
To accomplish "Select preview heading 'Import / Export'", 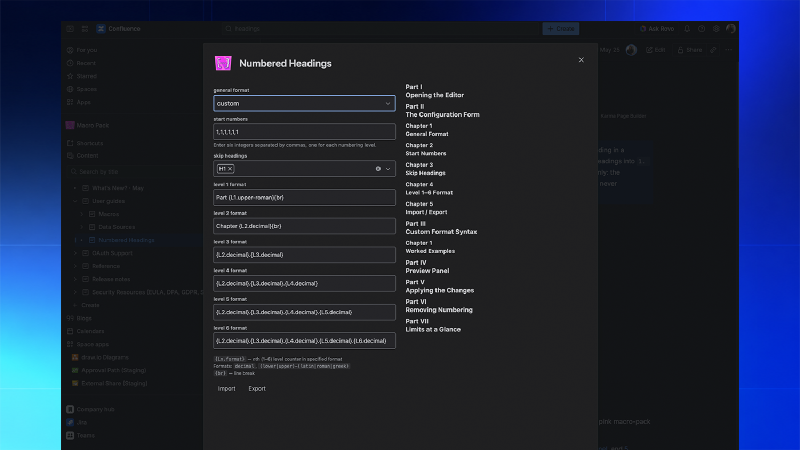I will pyautogui.click(x=426, y=212).
